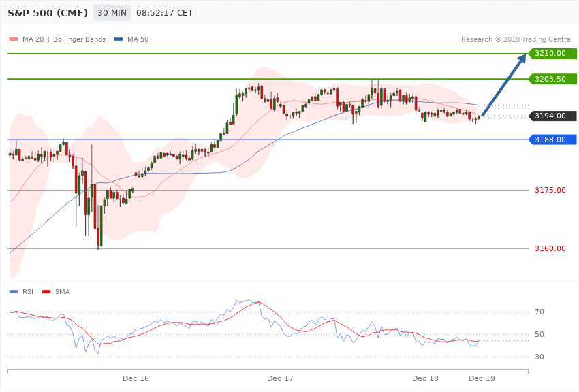Click the Dec 18 date label
This screenshot has width=579, height=392.
(425, 378)
